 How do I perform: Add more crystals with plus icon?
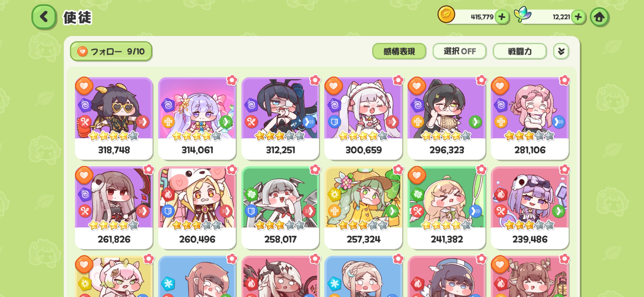pos(578,17)
